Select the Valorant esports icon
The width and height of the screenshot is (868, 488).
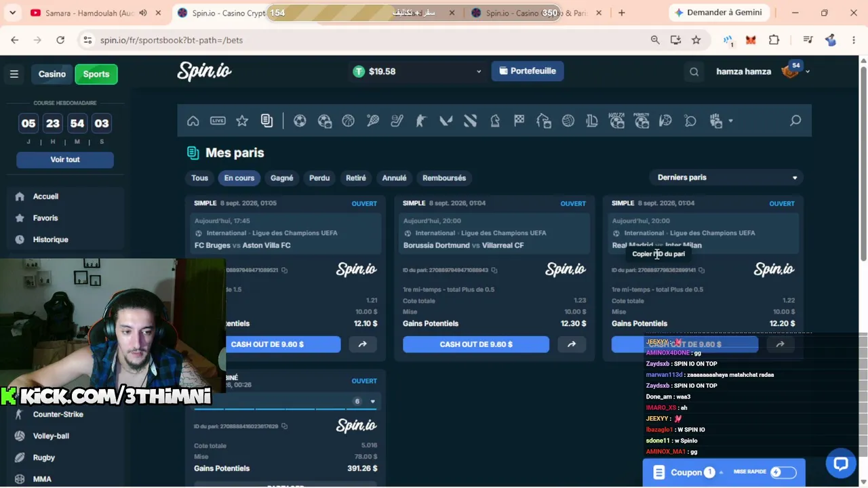446,121
